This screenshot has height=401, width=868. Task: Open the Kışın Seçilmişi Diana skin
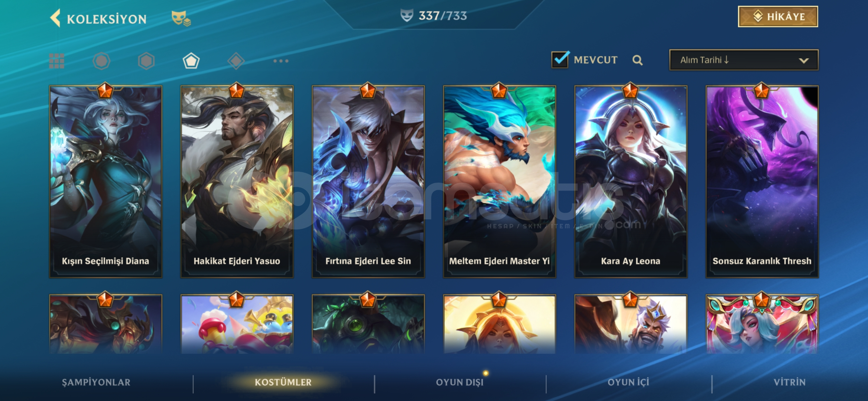coord(106,182)
